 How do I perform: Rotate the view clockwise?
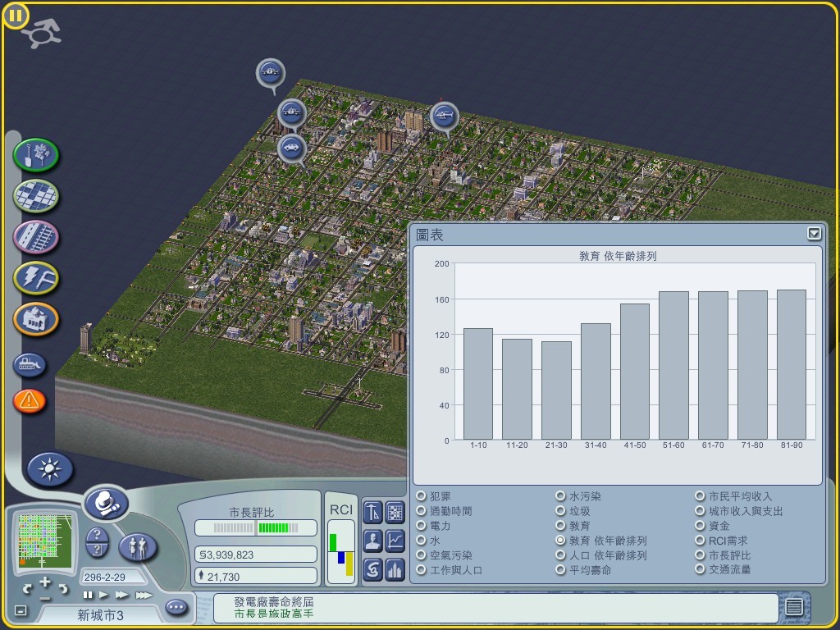pyautogui.click(x=63, y=589)
